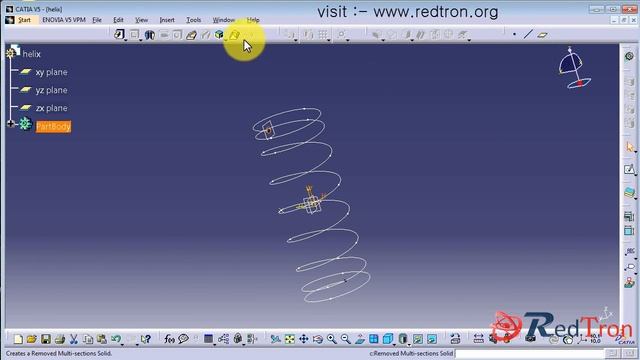Screen dimensions: 640x360
Task: Click the Sketch tool in right toolbar
Action: coord(629,169)
